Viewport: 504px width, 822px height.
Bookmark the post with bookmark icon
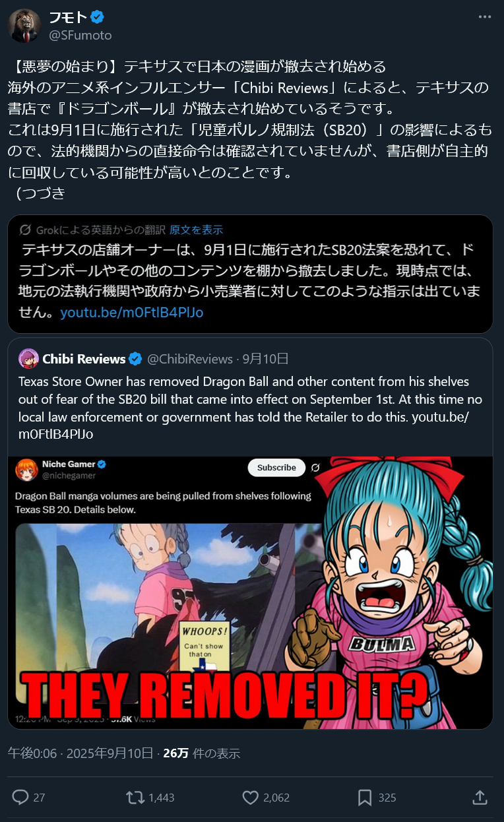click(x=364, y=797)
